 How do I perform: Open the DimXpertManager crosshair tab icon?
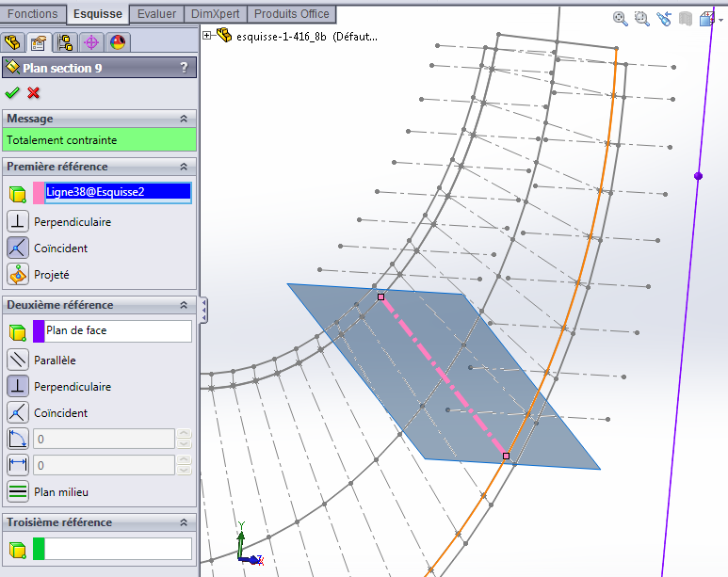point(91,42)
